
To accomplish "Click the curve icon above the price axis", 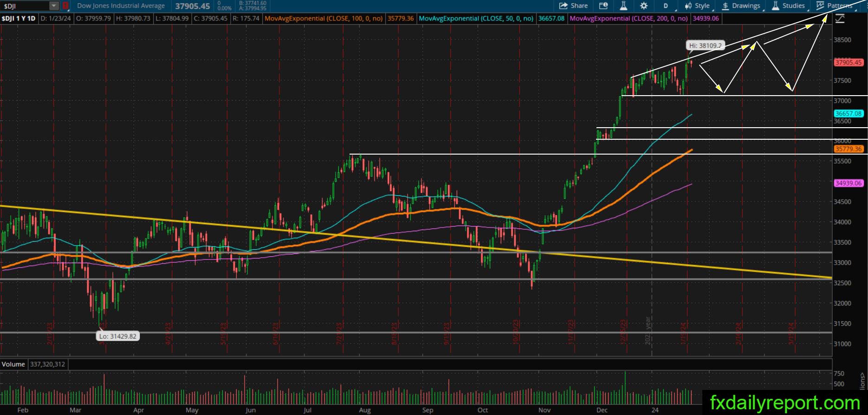I will click(x=840, y=19).
